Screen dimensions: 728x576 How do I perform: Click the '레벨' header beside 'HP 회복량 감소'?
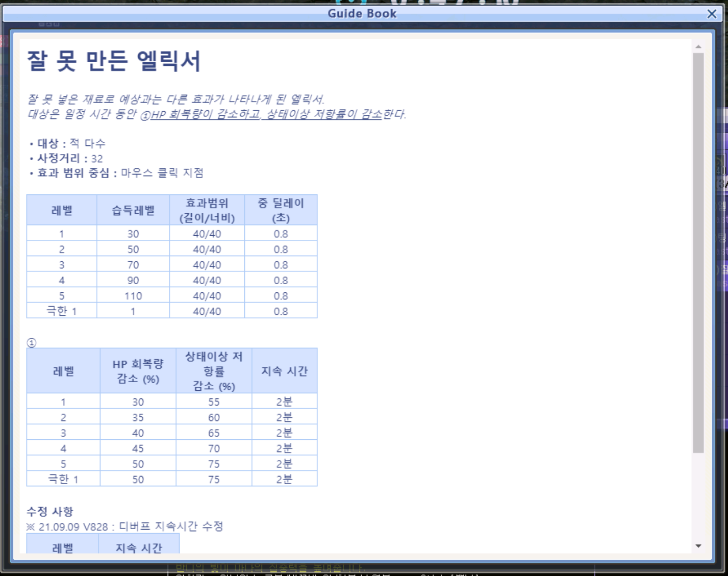point(63,371)
